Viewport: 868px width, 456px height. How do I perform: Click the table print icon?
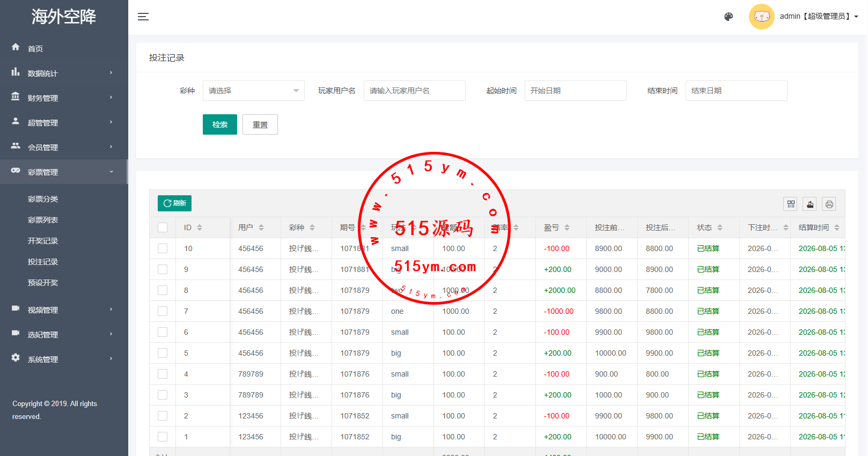(829, 204)
